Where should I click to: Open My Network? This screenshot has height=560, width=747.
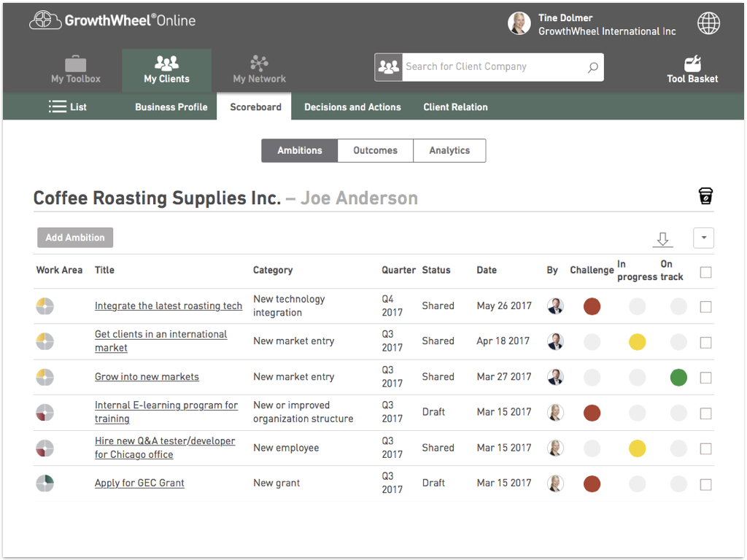click(259, 70)
